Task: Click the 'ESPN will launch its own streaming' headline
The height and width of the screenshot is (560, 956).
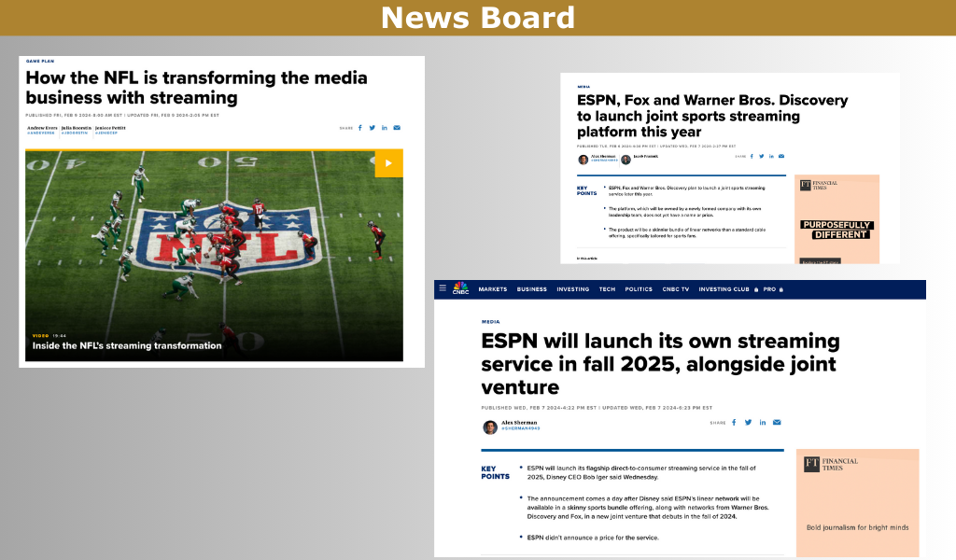Action: (x=660, y=364)
